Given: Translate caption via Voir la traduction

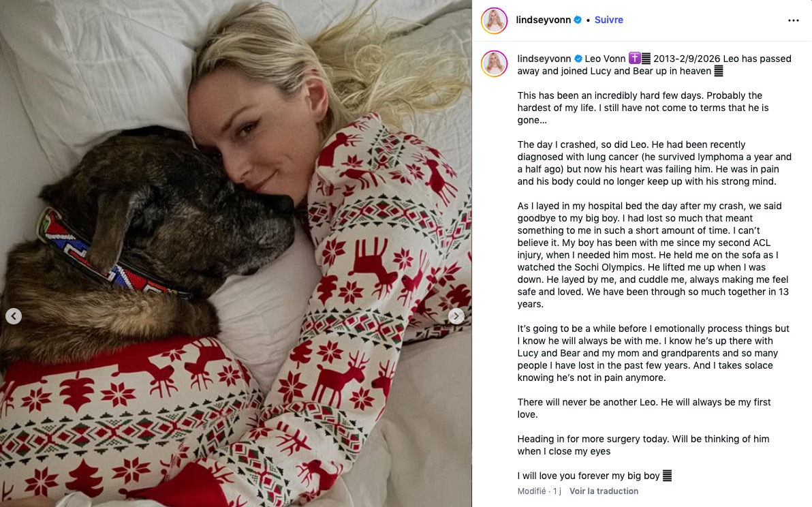Looking at the screenshot, I should click(x=604, y=491).
